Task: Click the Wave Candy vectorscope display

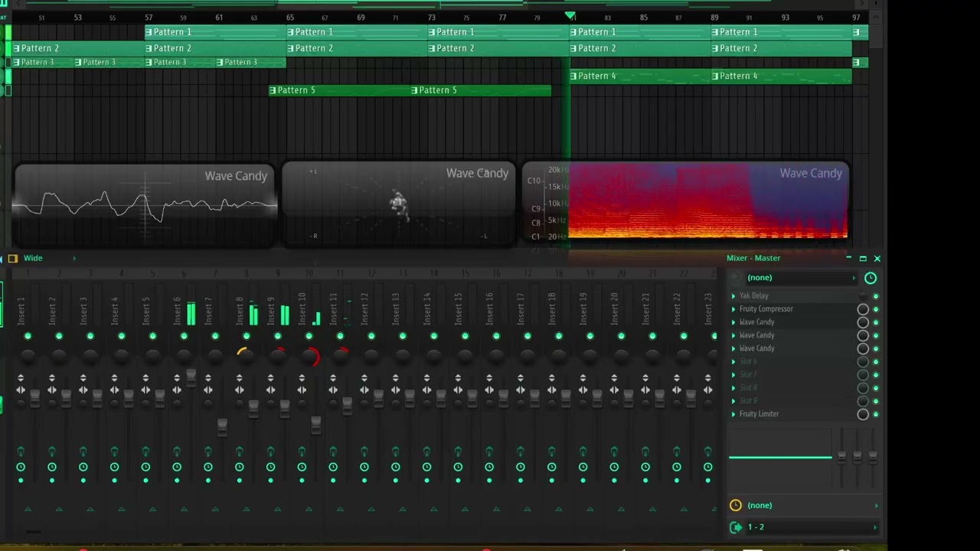Action: click(399, 204)
